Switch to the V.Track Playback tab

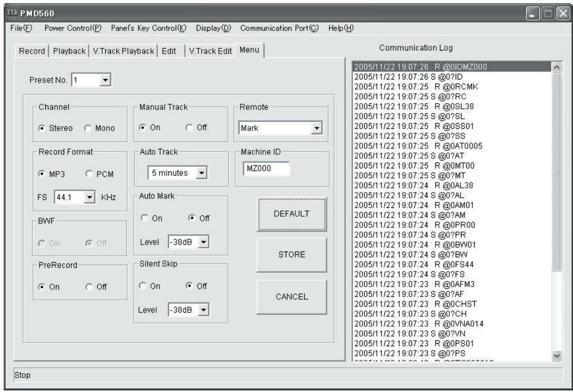coord(124,51)
